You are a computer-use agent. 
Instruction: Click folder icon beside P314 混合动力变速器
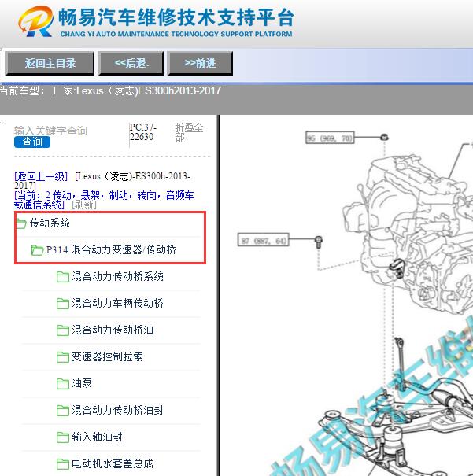(x=37, y=250)
